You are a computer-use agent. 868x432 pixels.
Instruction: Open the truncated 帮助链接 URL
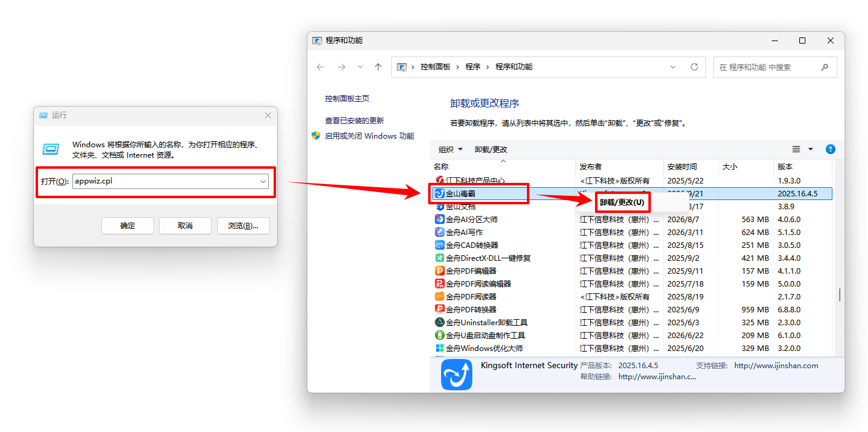pyautogui.click(x=657, y=377)
